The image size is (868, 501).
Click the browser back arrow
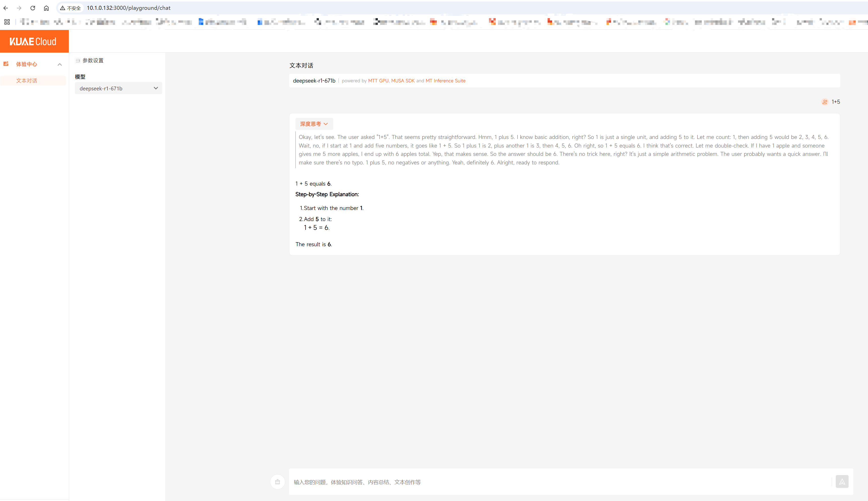[6, 8]
